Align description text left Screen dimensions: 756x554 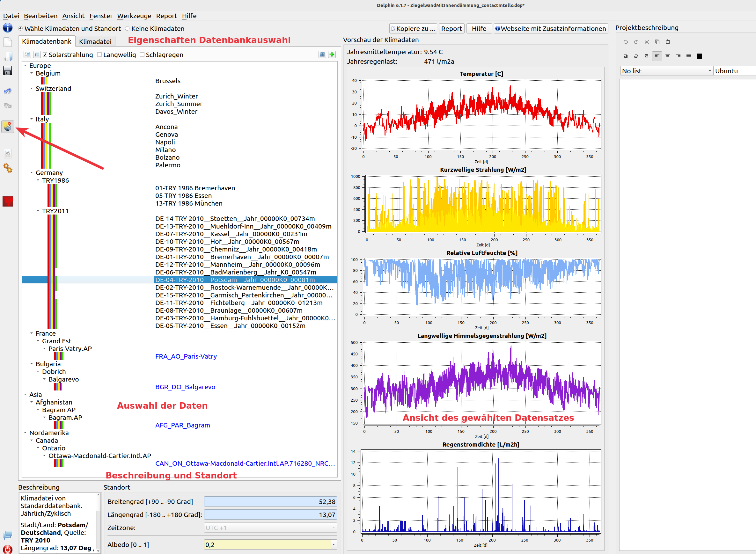[657, 56]
